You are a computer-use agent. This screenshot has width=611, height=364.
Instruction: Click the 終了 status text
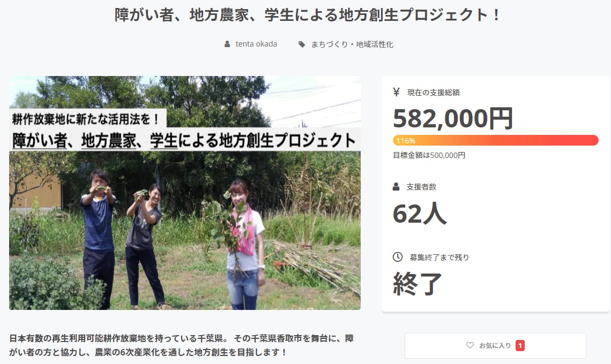(418, 284)
